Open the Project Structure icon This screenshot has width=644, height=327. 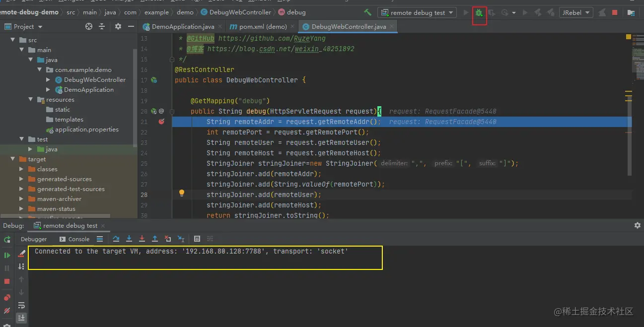click(x=631, y=12)
